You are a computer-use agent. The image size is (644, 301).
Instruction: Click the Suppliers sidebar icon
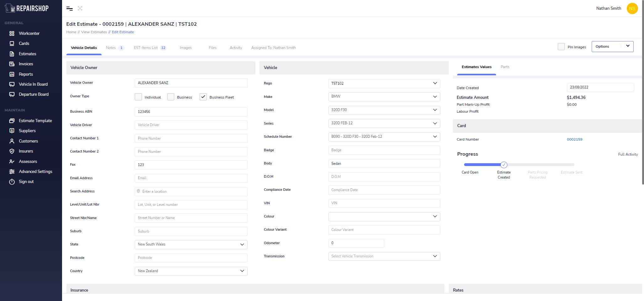click(12, 131)
